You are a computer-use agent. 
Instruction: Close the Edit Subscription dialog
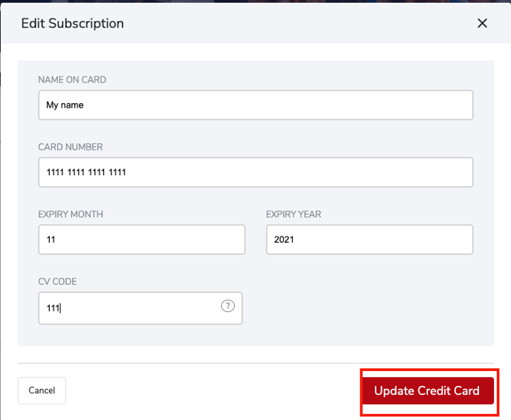[x=482, y=23]
